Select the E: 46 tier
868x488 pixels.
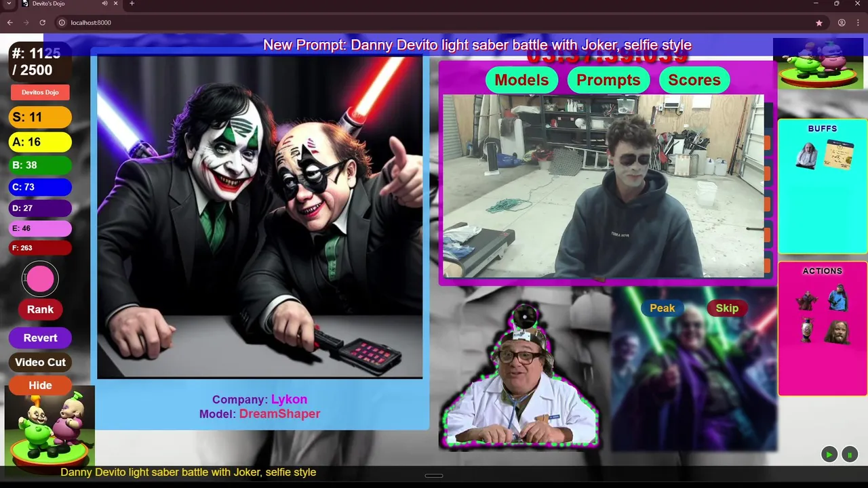[40, 228]
